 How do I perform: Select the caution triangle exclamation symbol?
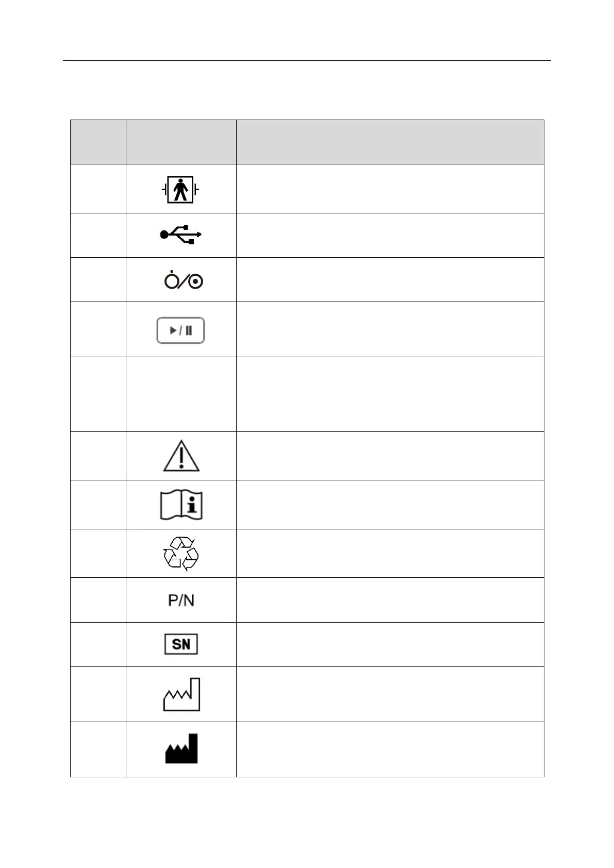coord(181,456)
